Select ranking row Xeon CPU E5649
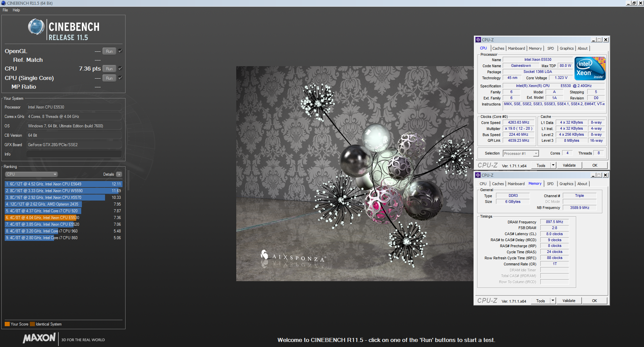The height and width of the screenshot is (347, 644). 63,184
